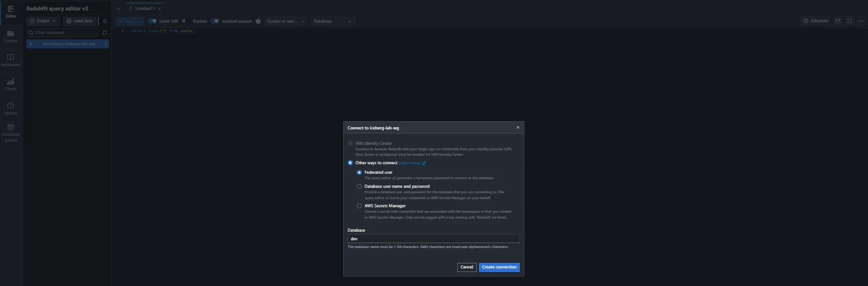Viewport: 868px width, 286px height.
Task: Open the History sidebar view
Action: coord(11,109)
